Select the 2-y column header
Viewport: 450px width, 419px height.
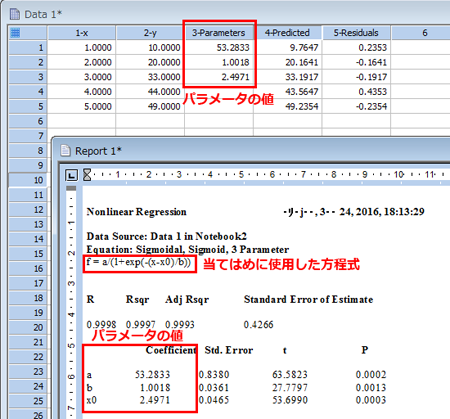[150, 33]
